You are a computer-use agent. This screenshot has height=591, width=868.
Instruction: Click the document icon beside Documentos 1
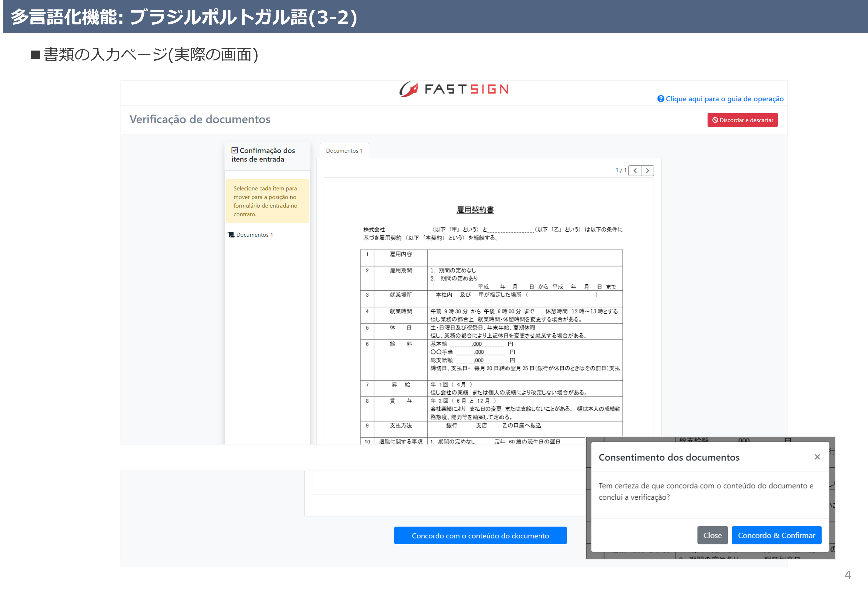231,235
